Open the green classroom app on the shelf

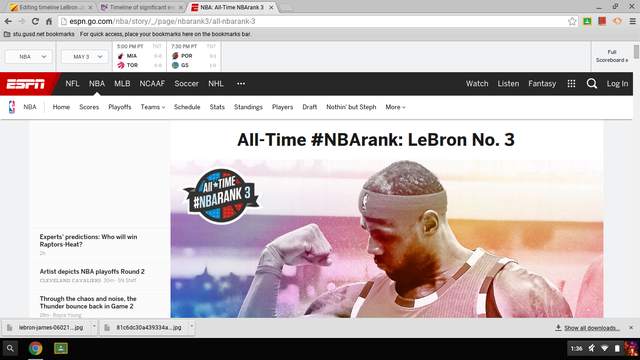pyautogui.click(x=61, y=348)
